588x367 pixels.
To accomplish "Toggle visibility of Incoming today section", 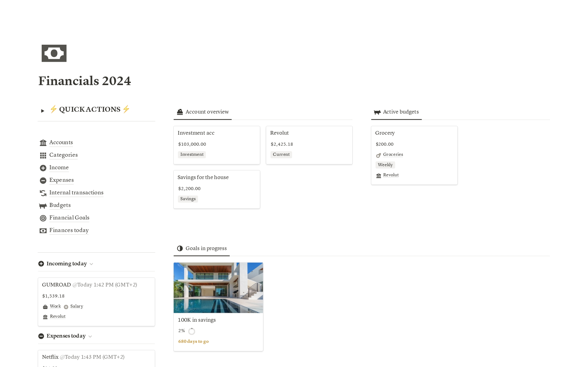I will click(x=91, y=264).
